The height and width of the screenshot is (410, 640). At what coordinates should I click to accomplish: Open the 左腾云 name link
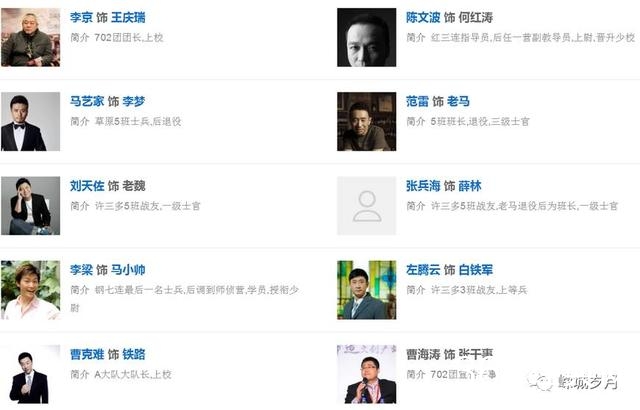click(422, 270)
